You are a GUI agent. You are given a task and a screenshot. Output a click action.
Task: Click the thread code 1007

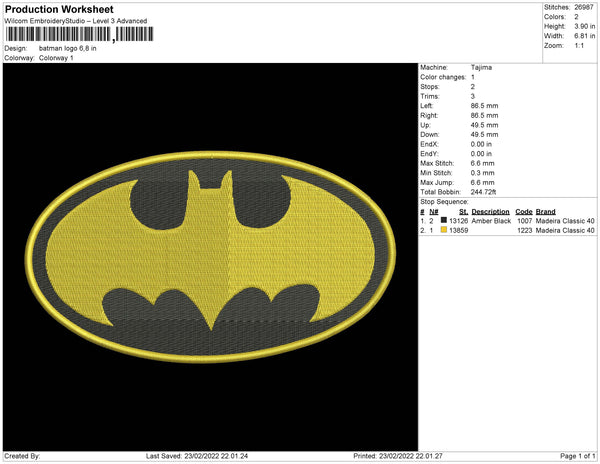pos(525,221)
